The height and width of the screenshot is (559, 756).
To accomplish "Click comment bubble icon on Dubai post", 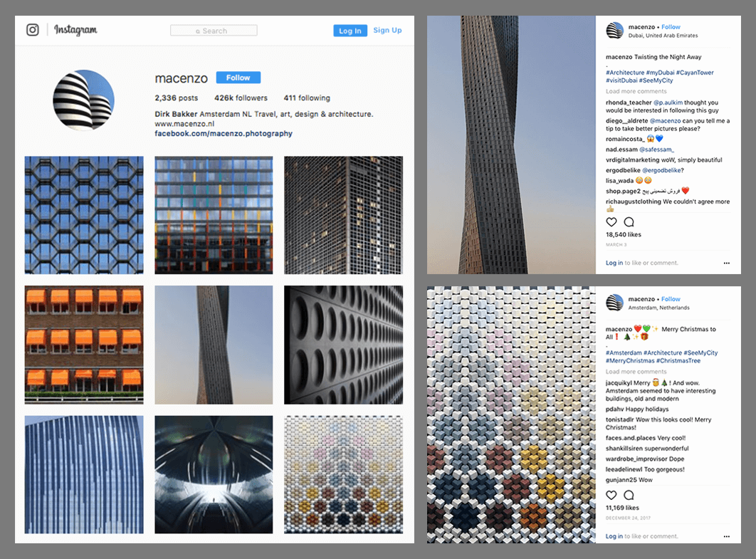I will [629, 222].
